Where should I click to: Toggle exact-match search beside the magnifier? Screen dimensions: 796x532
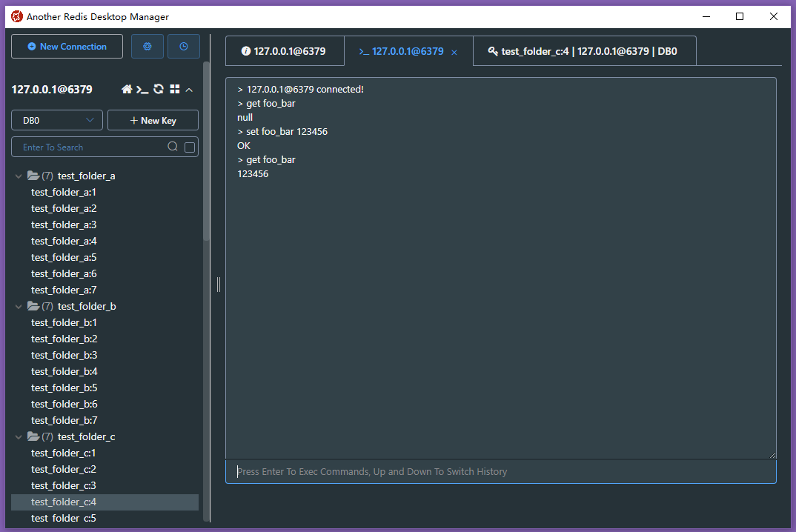(x=189, y=147)
